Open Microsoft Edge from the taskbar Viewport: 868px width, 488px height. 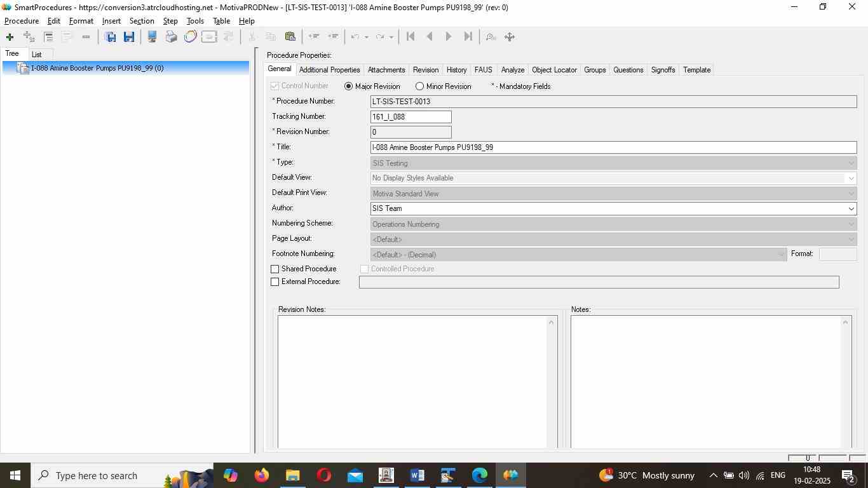[479, 475]
